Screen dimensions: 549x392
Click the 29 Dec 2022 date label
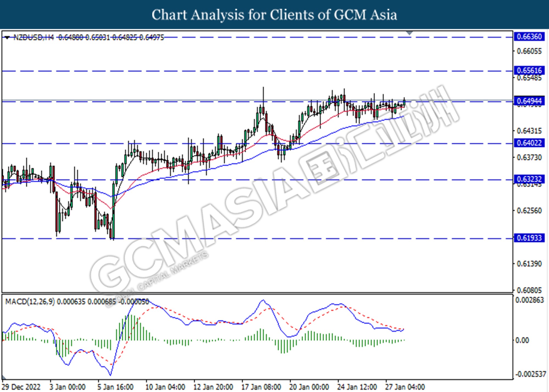pyautogui.click(x=21, y=387)
